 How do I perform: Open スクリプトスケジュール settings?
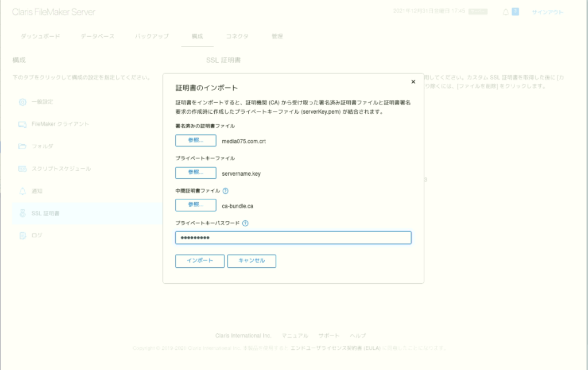61,169
